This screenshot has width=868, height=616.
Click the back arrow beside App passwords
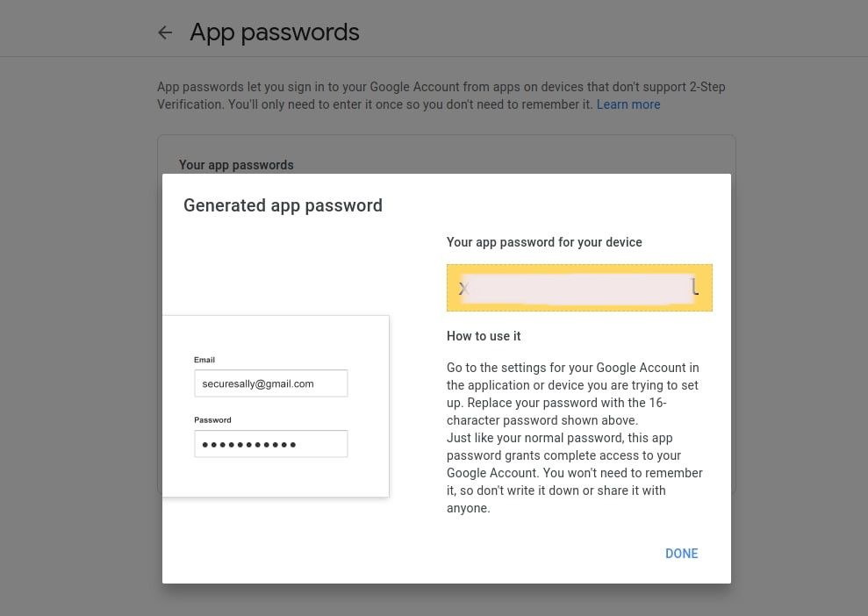coord(165,33)
